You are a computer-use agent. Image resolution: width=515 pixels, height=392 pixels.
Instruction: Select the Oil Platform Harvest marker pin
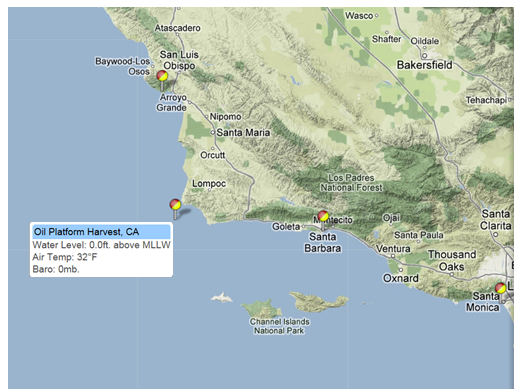coord(175,207)
